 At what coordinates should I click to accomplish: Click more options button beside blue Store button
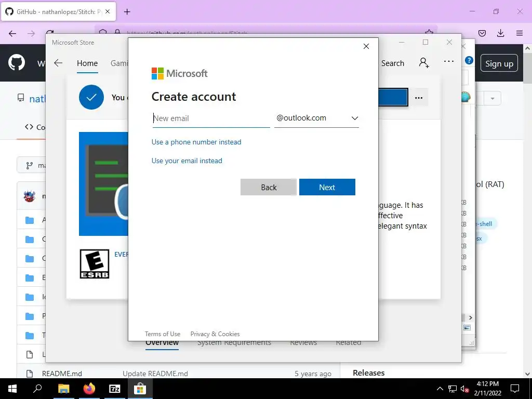(x=419, y=98)
